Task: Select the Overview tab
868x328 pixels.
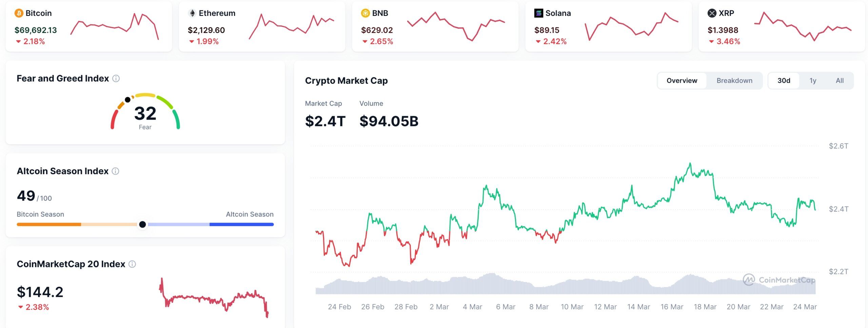Action: click(x=682, y=80)
